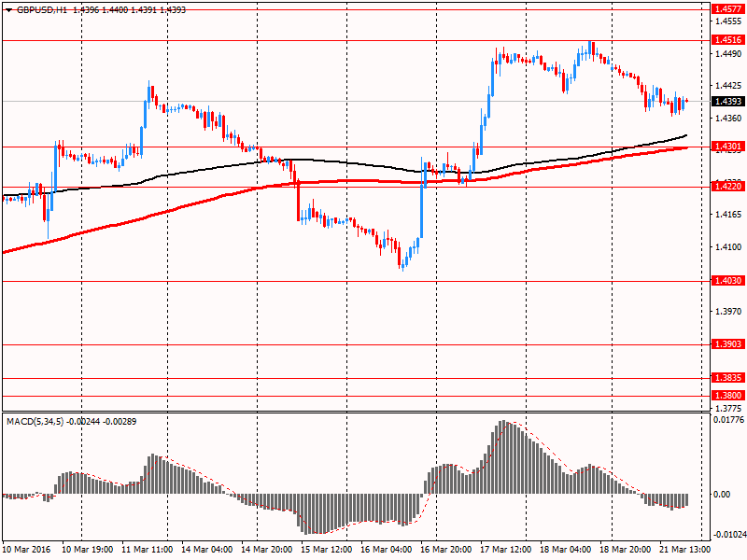Click the MACD scale value 0.01776
747x560 pixels.
click(728, 419)
